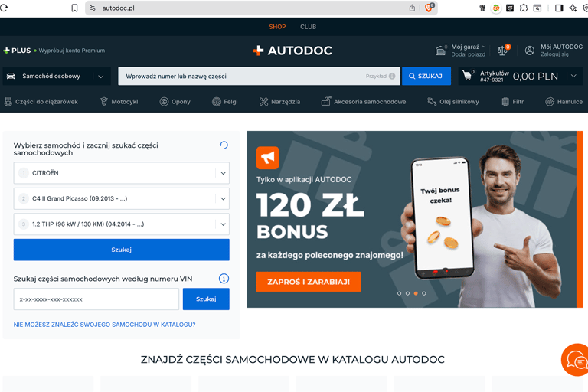
Task: Open the Samochód osobowy vehicle type dropdown
Action: (57, 76)
